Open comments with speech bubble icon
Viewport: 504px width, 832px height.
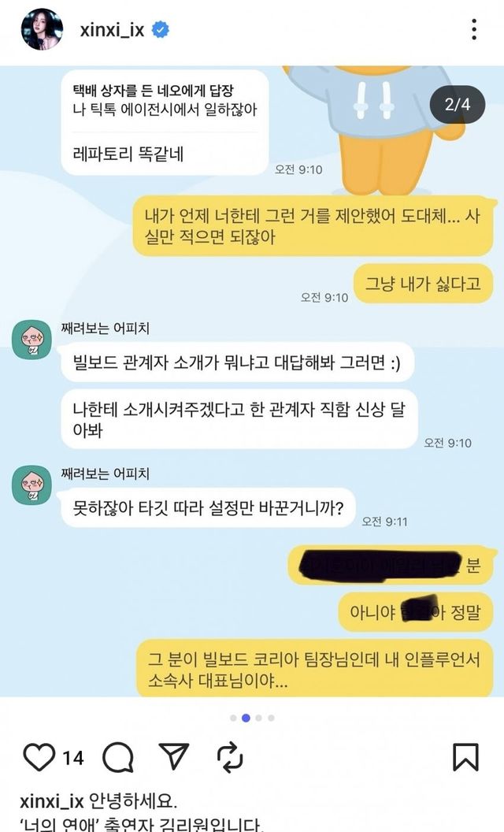118,757
